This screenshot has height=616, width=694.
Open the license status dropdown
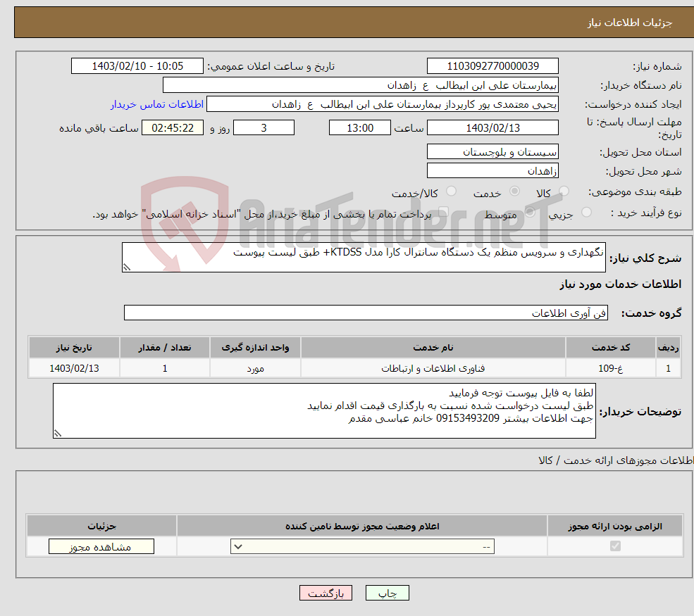362,546
